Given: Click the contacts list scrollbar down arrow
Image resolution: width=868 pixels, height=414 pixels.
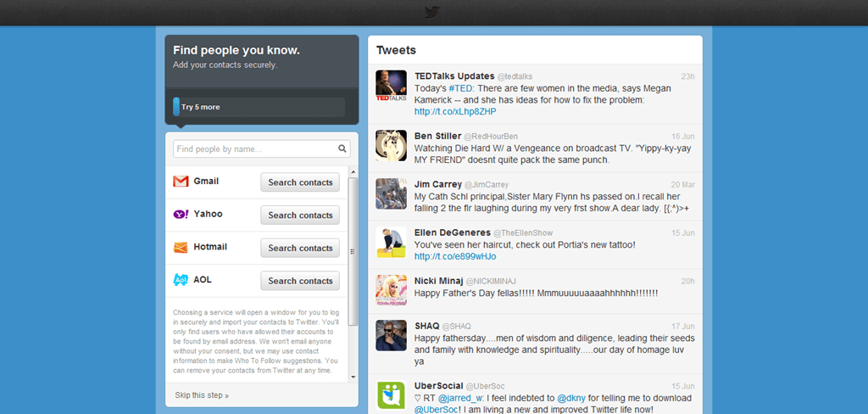Looking at the screenshot, I should (353, 377).
